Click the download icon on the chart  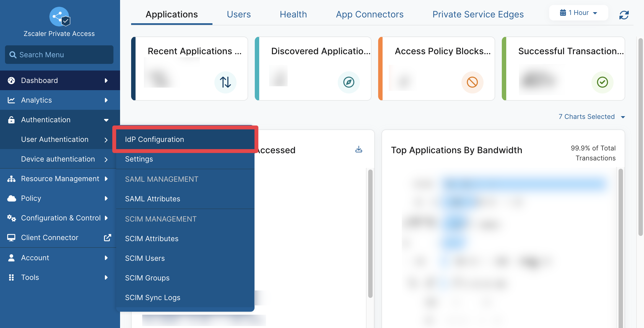359,149
